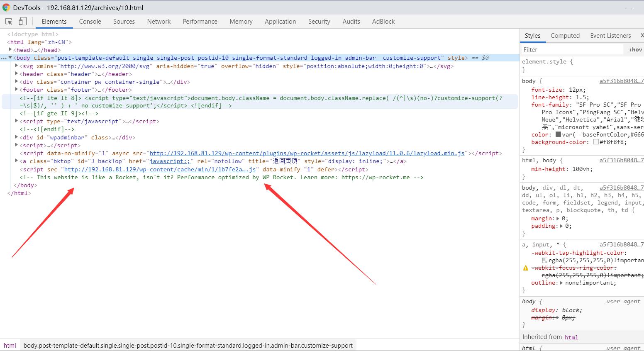The image size is (644, 351).
Task: Switch to the Network tab
Action: click(x=159, y=22)
